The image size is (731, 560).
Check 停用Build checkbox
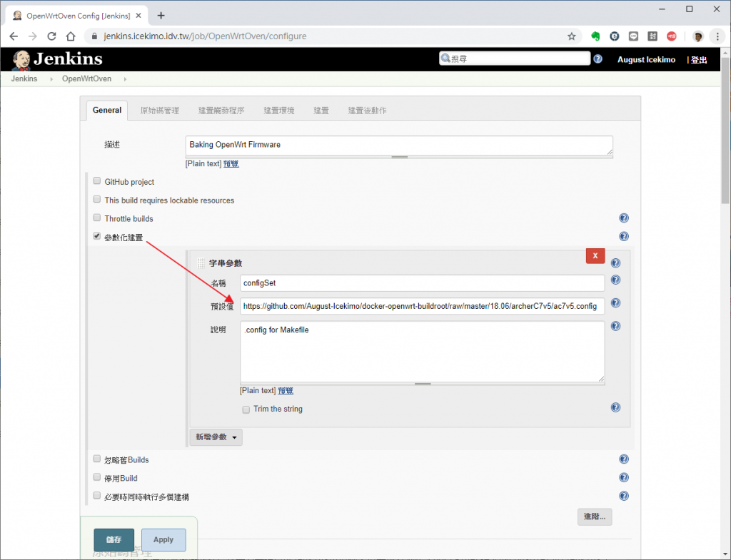[97, 477]
